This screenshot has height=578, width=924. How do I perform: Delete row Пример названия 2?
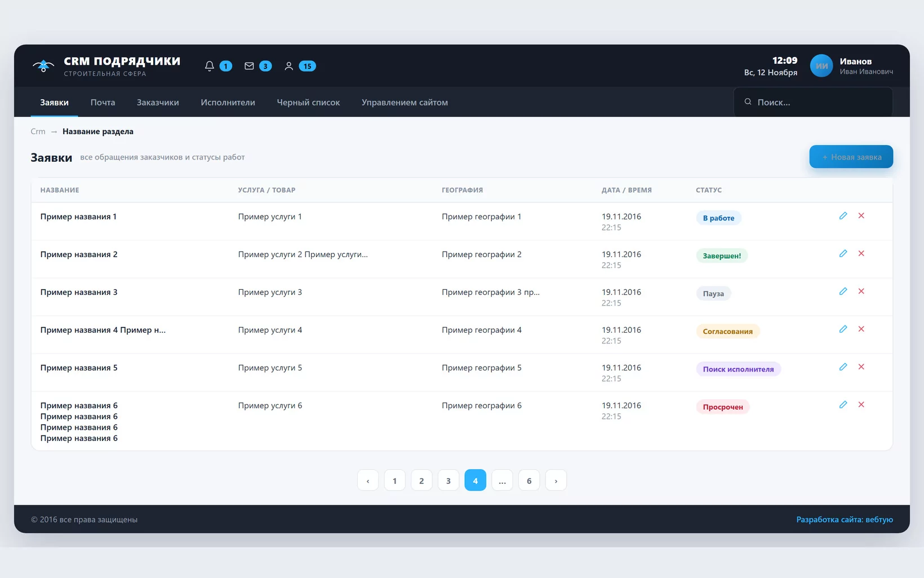pyautogui.click(x=861, y=253)
